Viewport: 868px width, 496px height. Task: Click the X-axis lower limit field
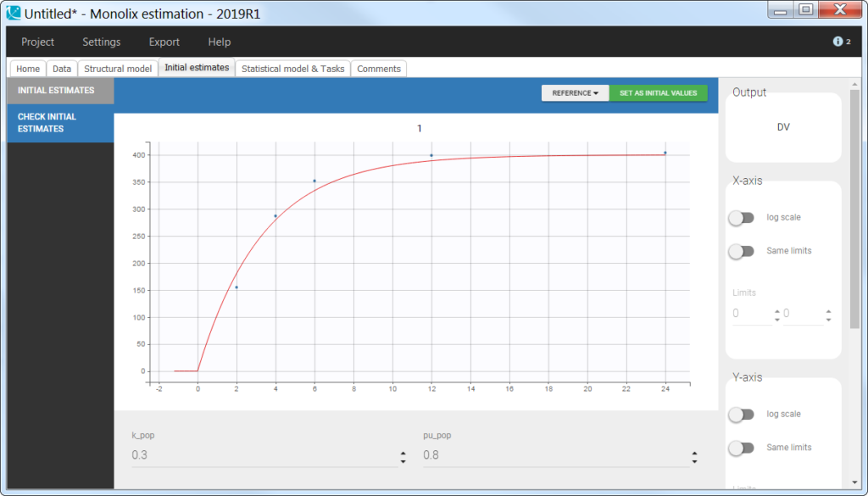coord(749,314)
